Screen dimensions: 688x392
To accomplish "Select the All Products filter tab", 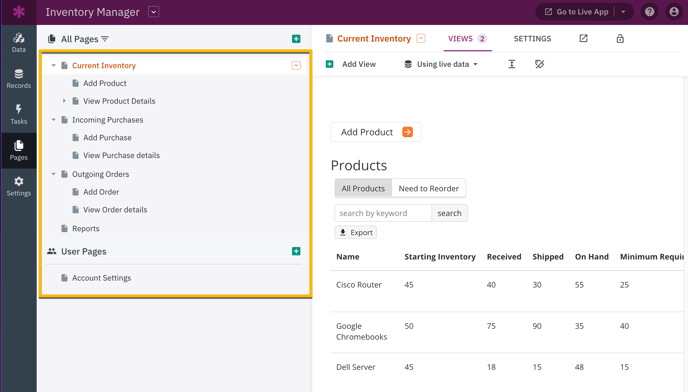I will pos(363,188).
